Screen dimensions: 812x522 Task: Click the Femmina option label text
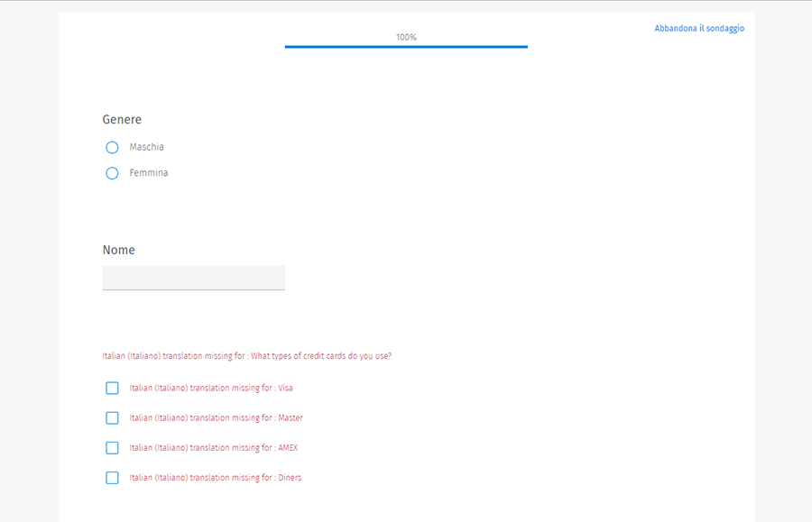tap(148, 173)
